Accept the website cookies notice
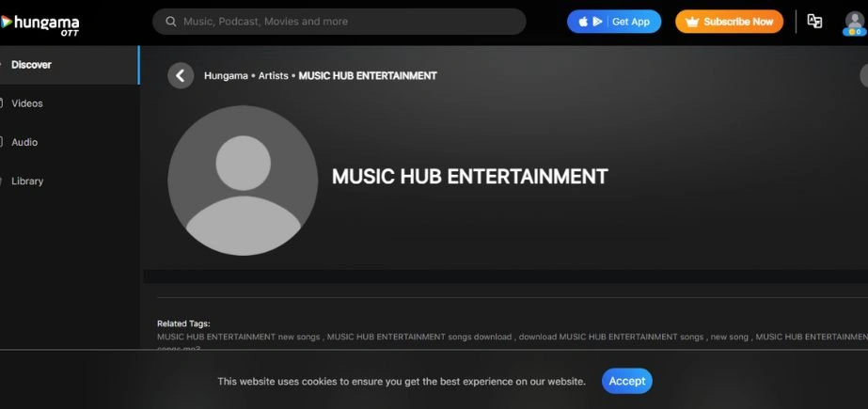868x409 pixels. pos(626,381)
